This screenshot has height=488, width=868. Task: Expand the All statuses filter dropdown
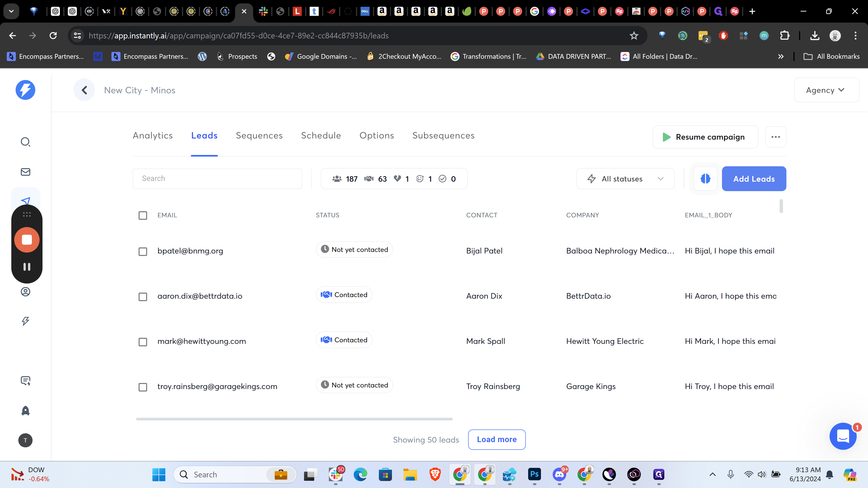click(625, 178)
